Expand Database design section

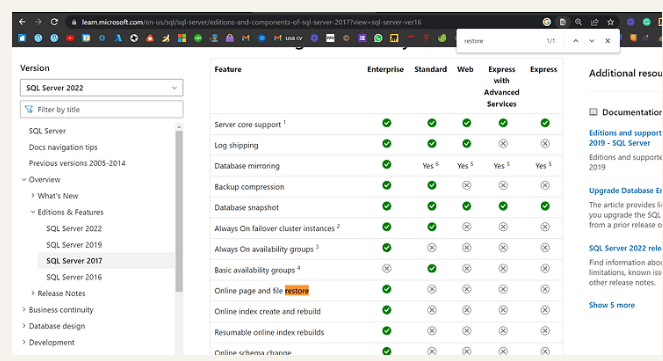24,325
